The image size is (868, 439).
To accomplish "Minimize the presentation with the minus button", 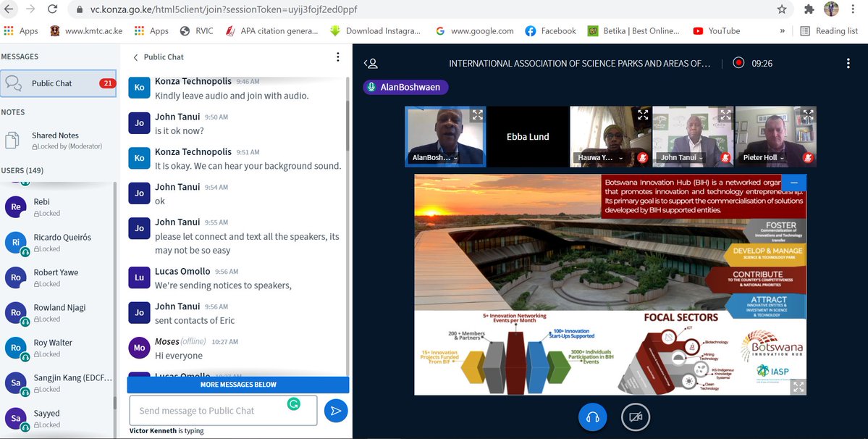I will click(x=794, y=183).
